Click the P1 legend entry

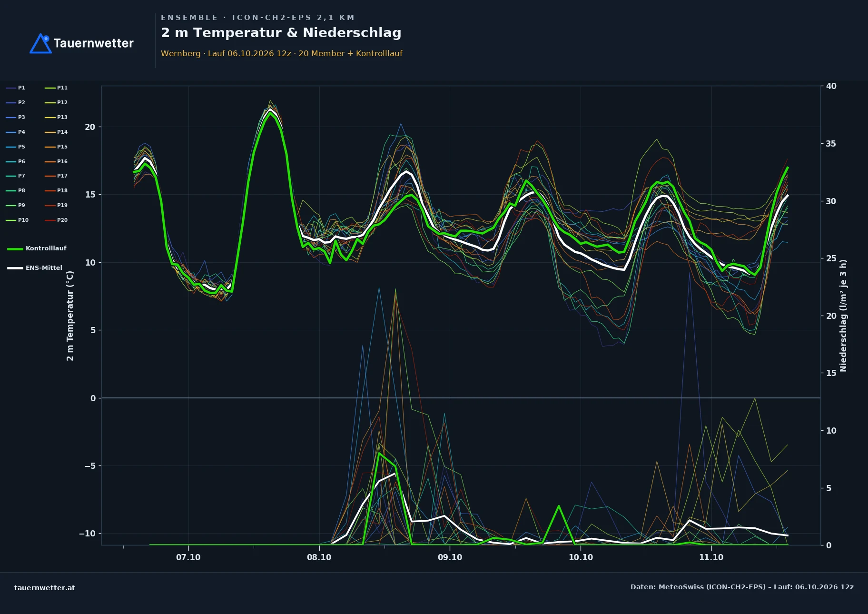point(16,88)
